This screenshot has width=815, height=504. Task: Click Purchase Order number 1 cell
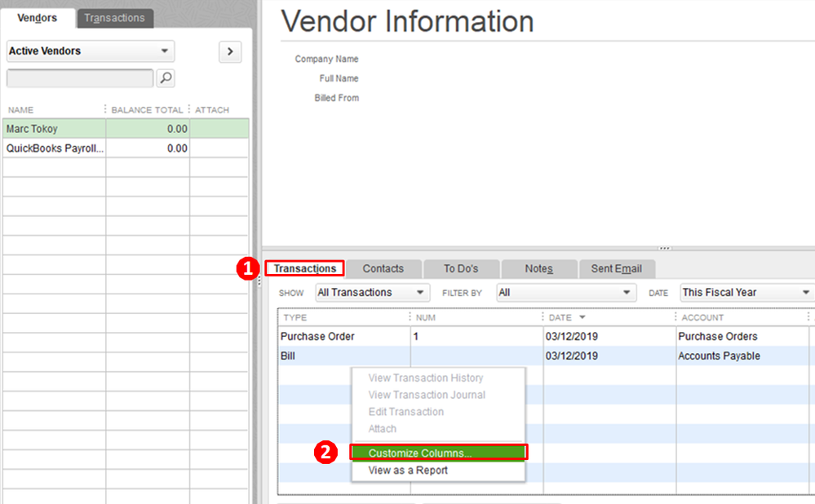tap(476, 336)
